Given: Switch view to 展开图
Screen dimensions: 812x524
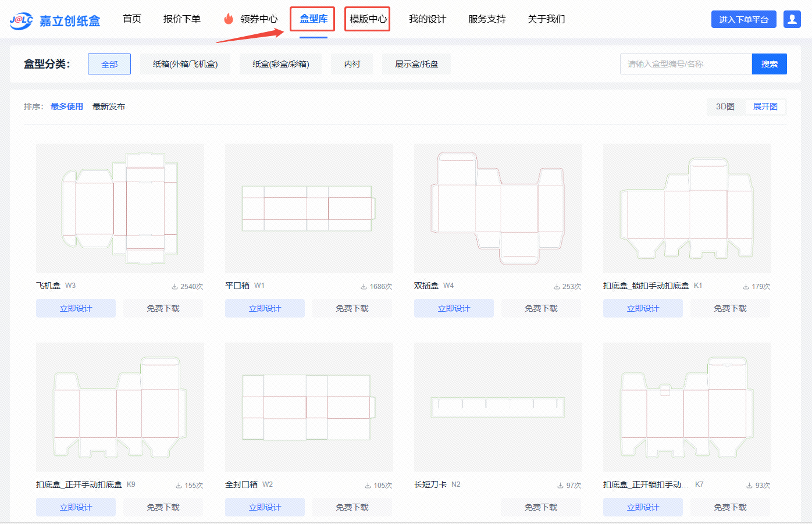Looking at the screenshot, I should [x=765, y=106].
